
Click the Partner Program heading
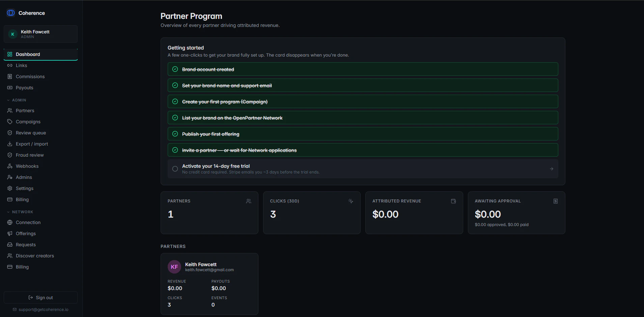click(191, 16)
